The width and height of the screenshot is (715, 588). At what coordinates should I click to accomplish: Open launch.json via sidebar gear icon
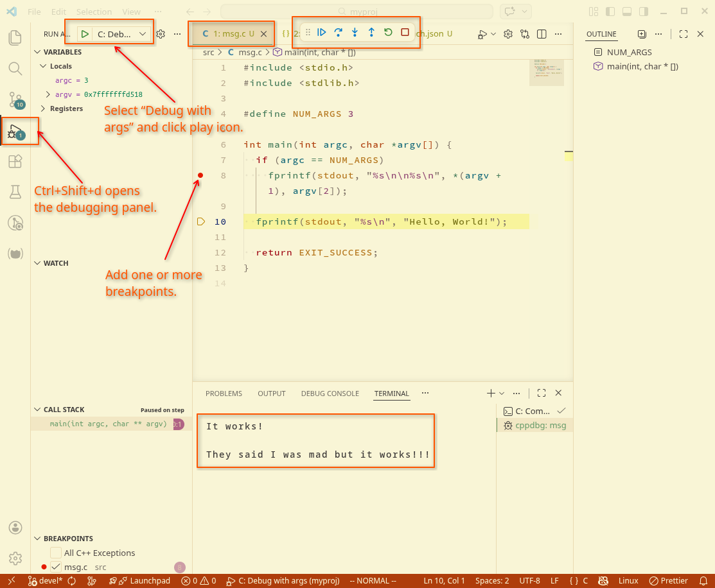tap(161, 34)
